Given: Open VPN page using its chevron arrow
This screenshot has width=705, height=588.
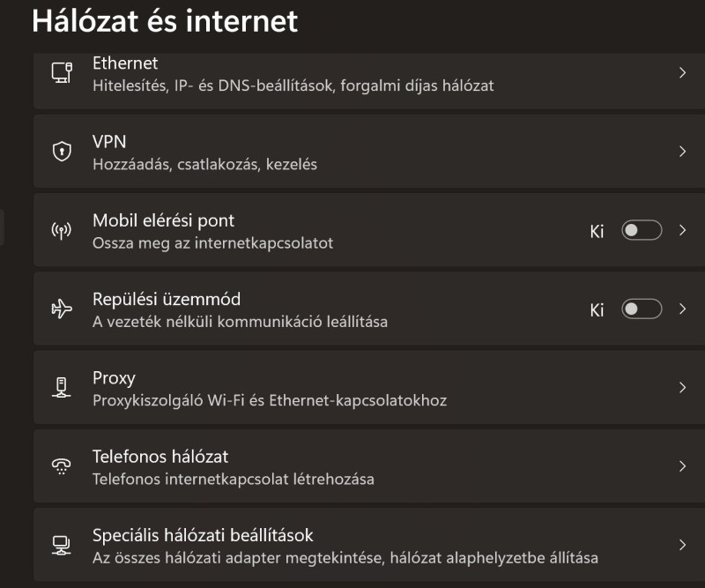Looking at the screenshot, I should tap(682, 152).
